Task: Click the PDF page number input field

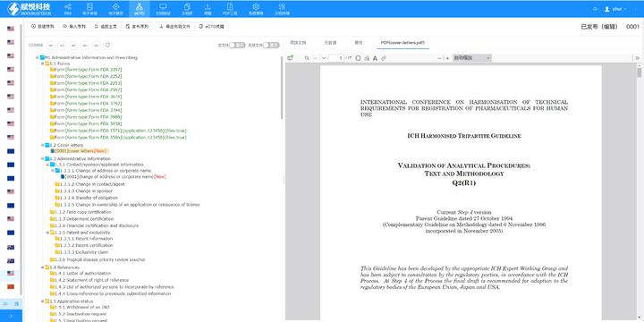Action: click(336, 58)
